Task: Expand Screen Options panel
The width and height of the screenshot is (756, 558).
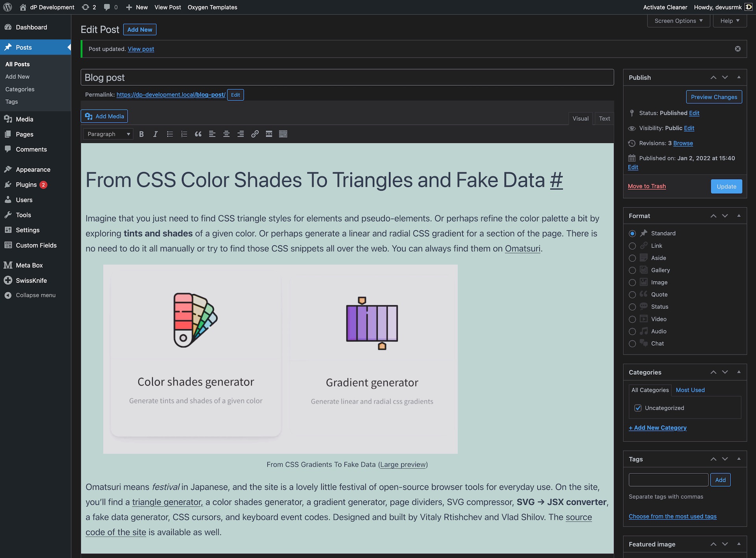Action: click(x=678, y=21)
